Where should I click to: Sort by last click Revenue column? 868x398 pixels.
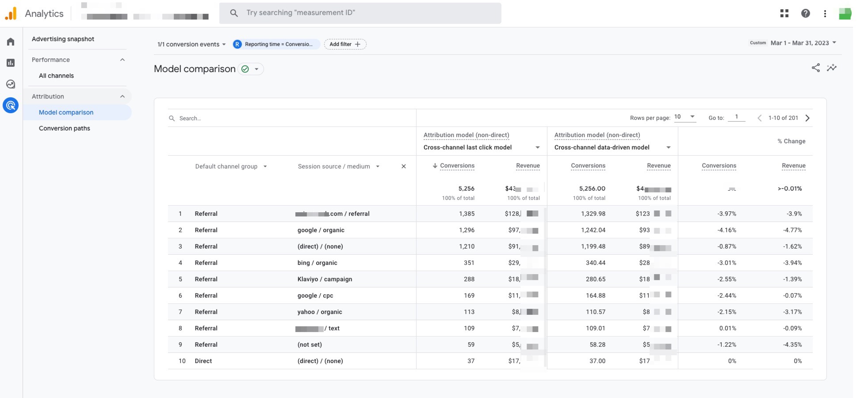pyautogui.click(x=528, y=166)
